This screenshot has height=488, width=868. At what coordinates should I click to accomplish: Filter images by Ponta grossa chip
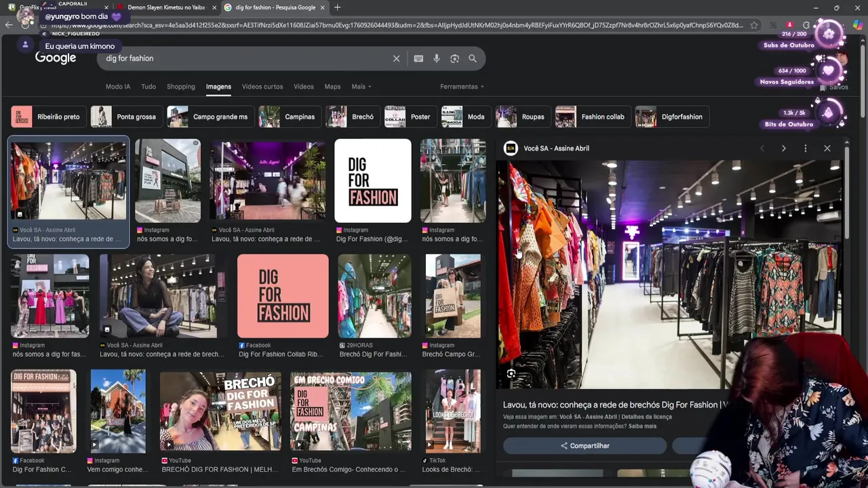pos(127,117)
